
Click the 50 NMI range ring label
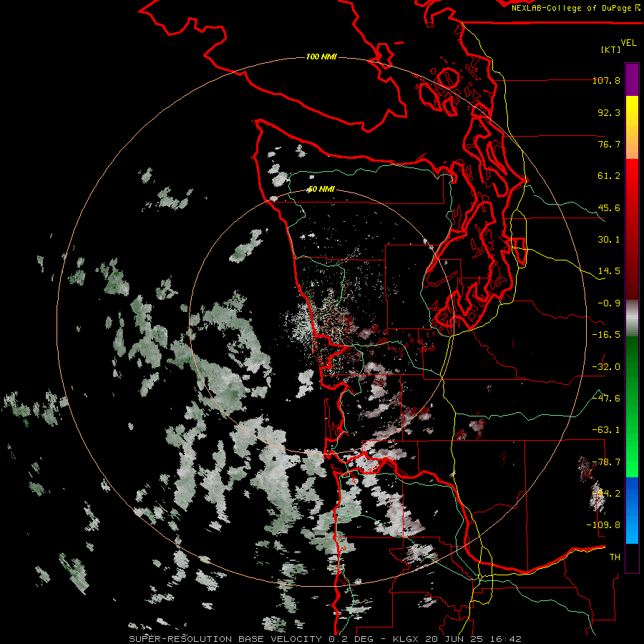click(x=321, y=189)
